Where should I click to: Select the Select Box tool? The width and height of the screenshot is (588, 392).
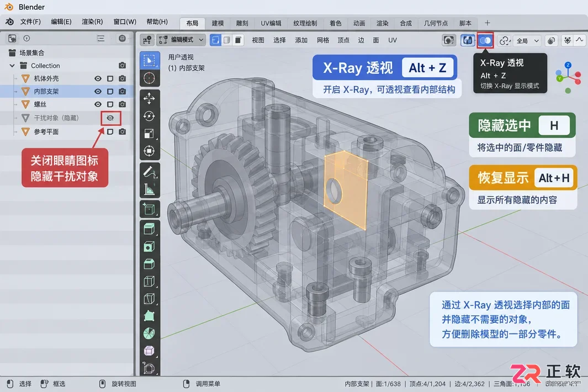click(x=149, y=60)
